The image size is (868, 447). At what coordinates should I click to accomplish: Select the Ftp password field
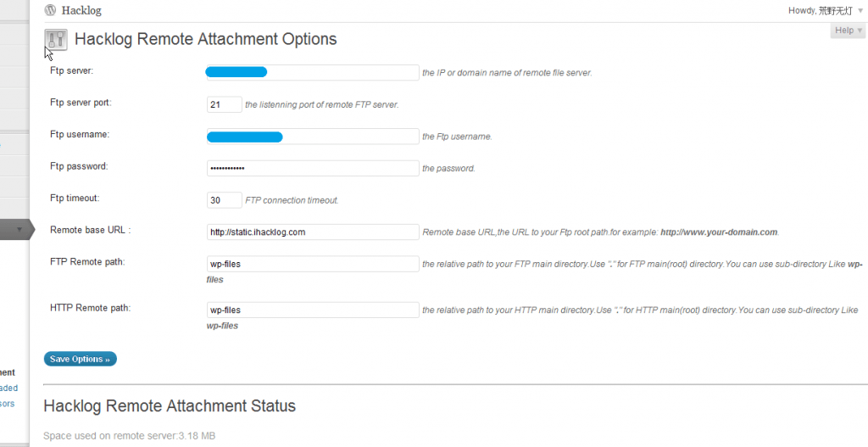[313, 168]
